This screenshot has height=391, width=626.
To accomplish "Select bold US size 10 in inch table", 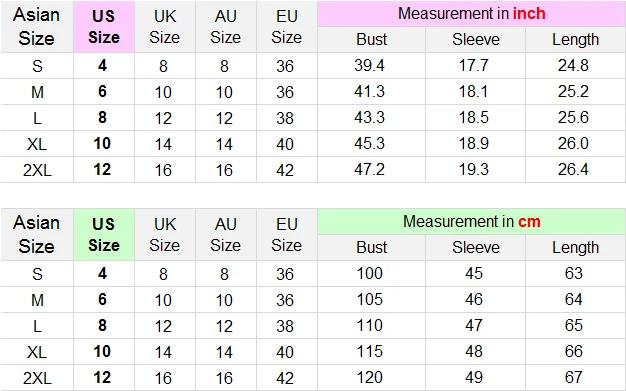I will click(102, 143).
